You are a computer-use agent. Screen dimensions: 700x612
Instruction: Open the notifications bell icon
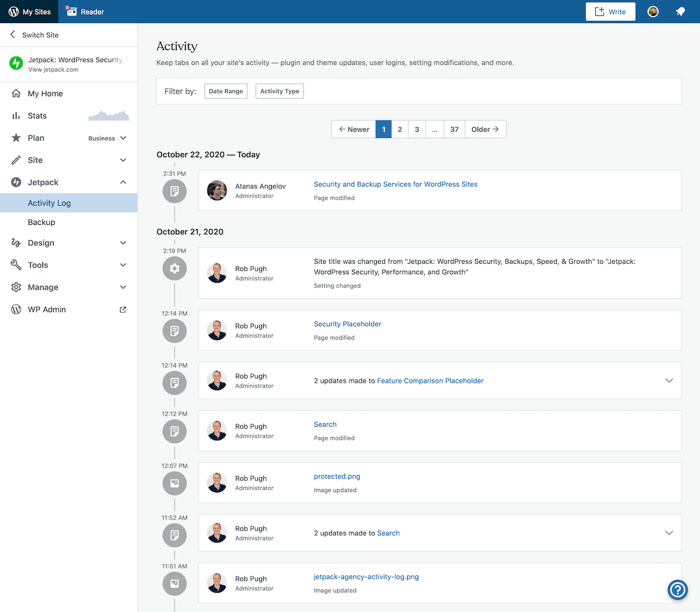point(681,11)
